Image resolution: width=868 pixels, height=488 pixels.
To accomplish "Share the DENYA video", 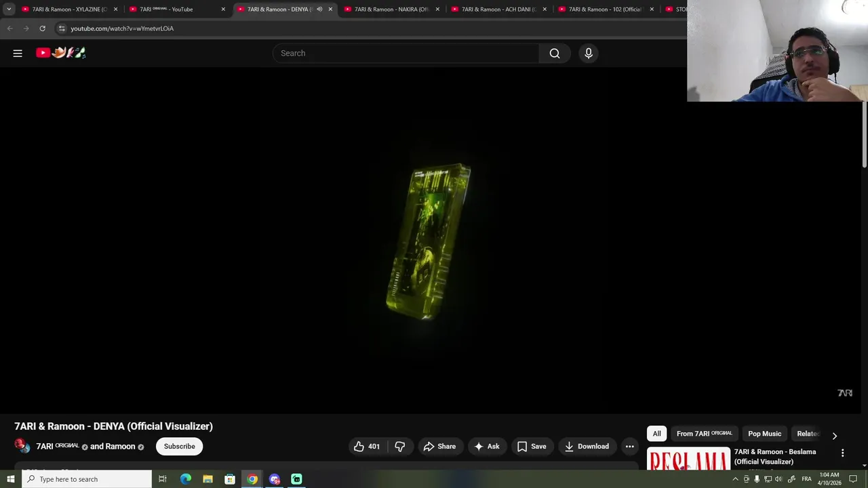I will point(439,446).
